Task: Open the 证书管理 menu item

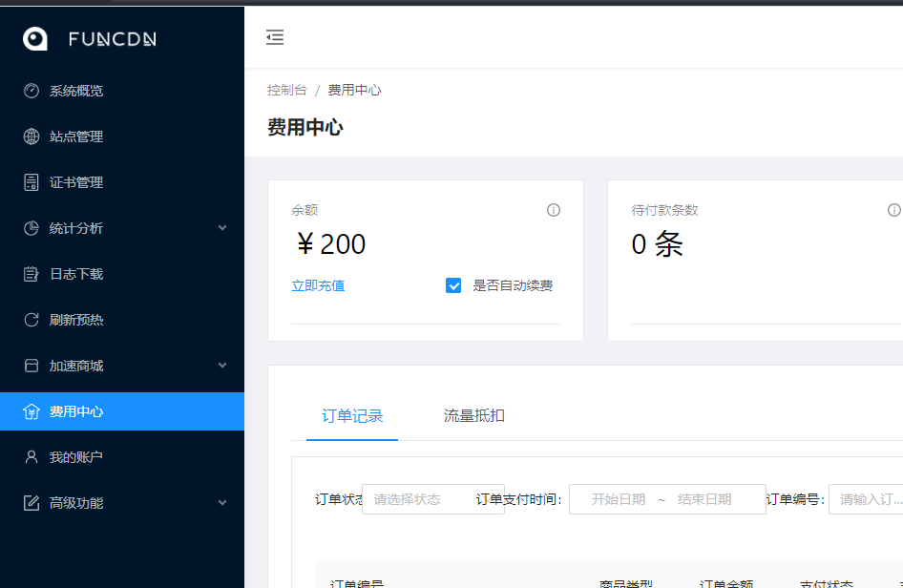Action: (x=122, y=182)
